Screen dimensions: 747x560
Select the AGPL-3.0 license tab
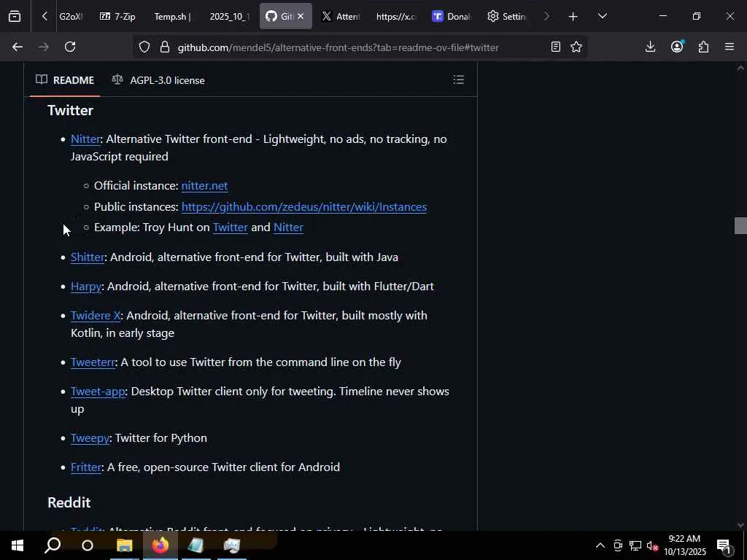(158, 80)
